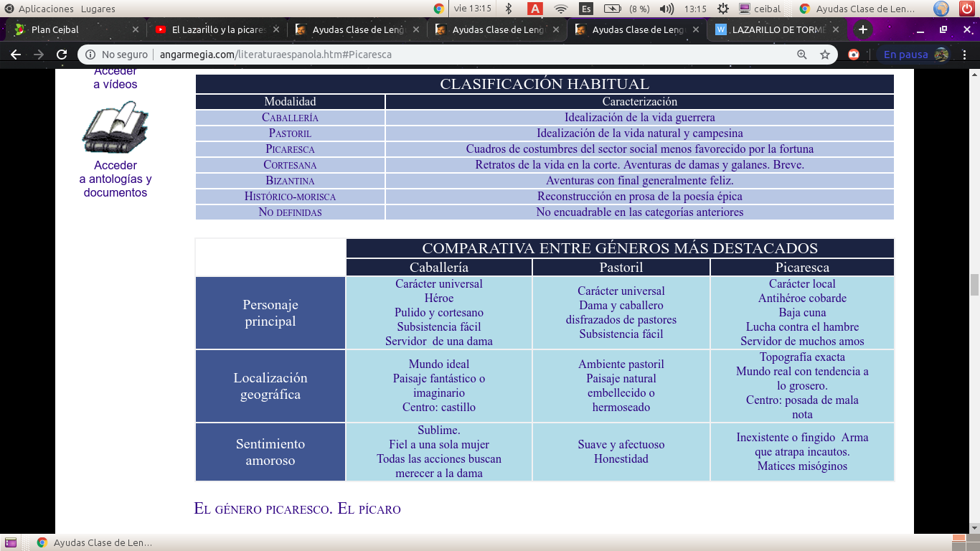Open a new browser tab
The width and height of the screenshot is (980, 551).
(863, 29)
